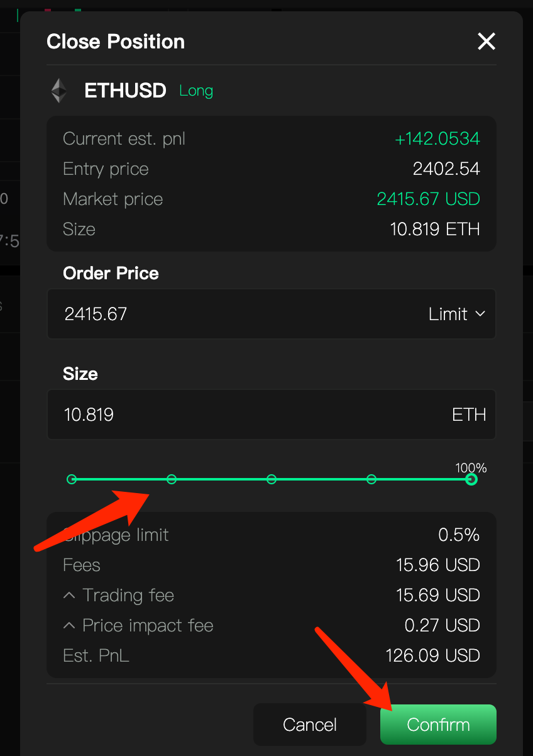Click the Current est. pnl value

[x=437, y=139]
